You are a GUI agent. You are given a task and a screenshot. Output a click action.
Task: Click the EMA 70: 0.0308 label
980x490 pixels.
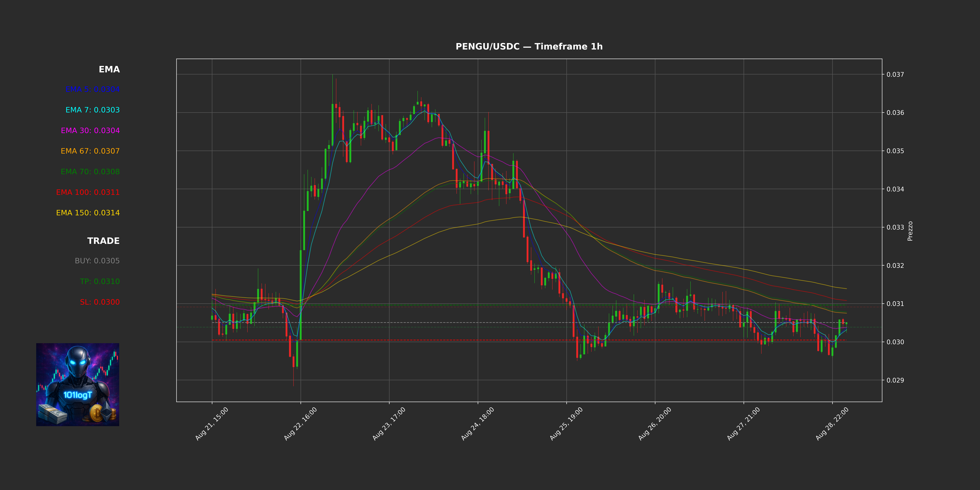coord(90,172)
